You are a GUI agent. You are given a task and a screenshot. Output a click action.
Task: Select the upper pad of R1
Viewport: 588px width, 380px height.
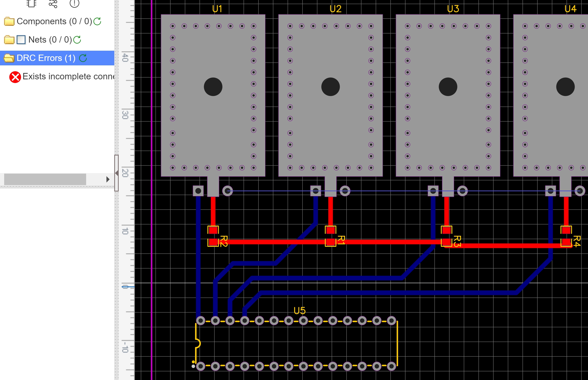[331, 230]
